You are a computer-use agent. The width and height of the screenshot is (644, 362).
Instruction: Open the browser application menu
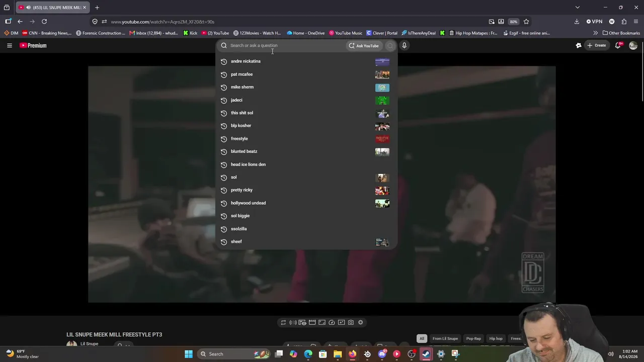point(636,22)
